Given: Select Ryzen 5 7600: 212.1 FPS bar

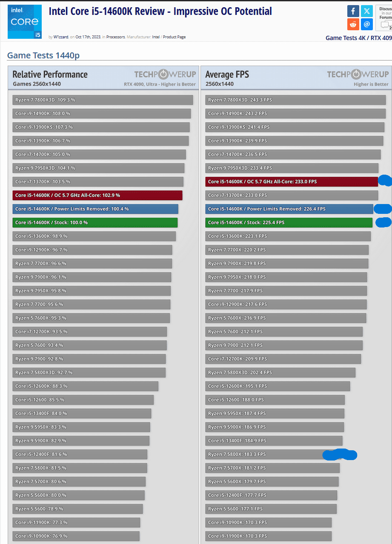Looking at the screenshot, I should pos(284,331).
